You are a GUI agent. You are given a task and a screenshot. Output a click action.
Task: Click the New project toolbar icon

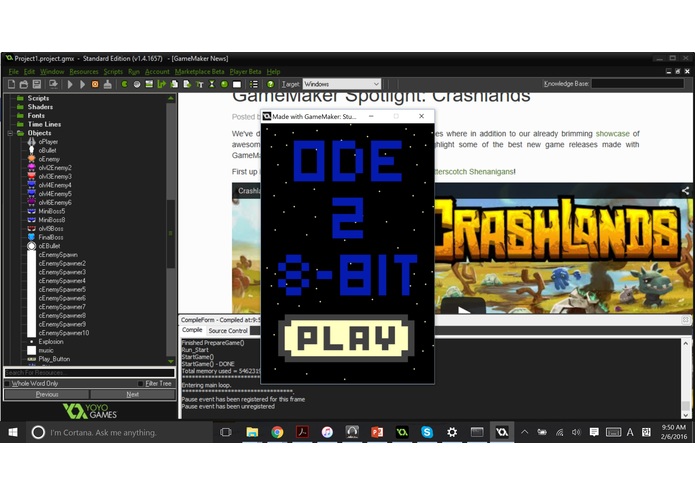12,84
